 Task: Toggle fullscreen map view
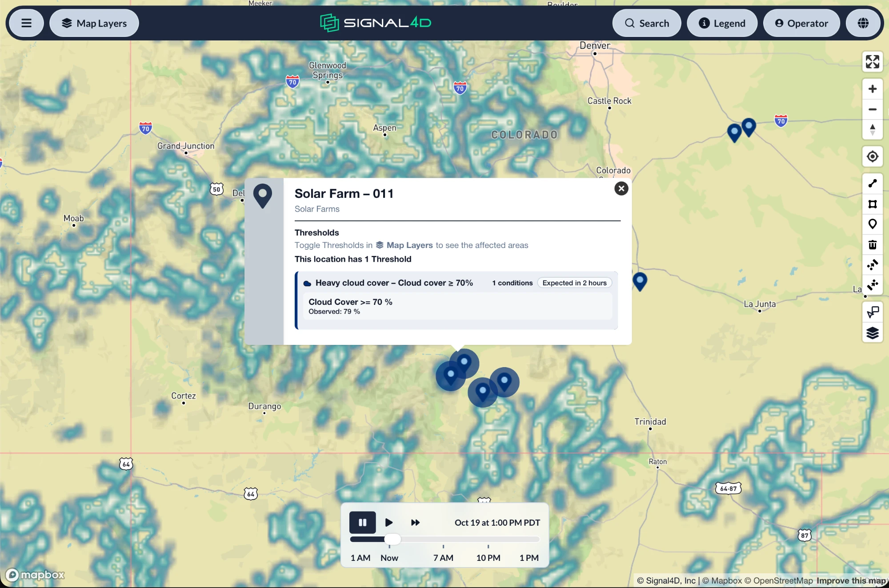873,62
